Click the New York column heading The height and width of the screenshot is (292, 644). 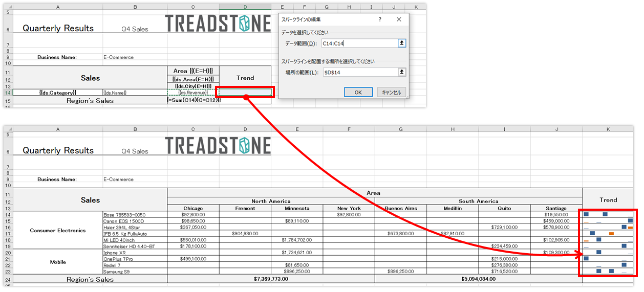point(349,208)
